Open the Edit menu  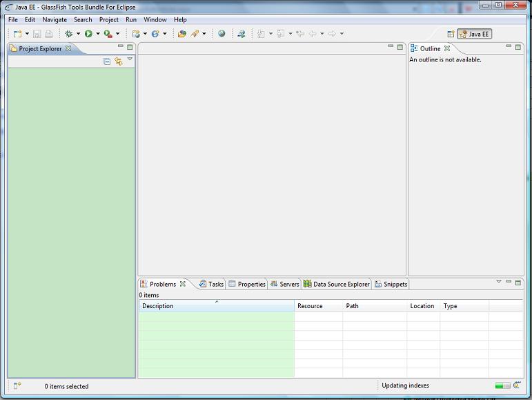30,20
